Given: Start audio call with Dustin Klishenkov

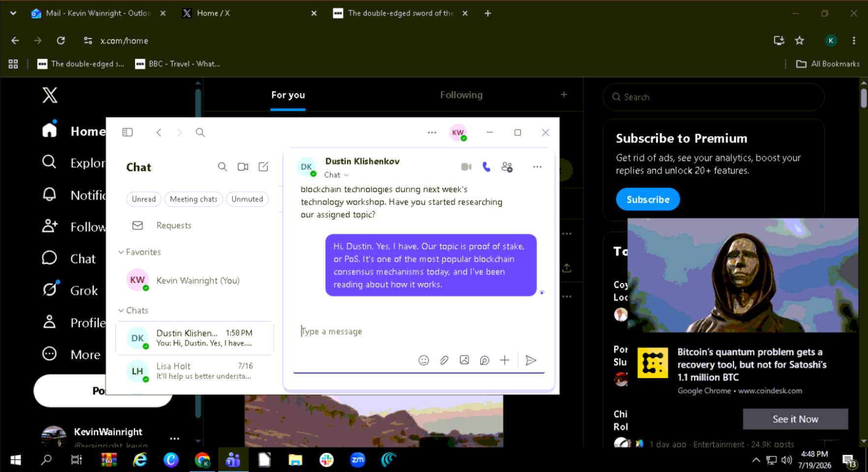Looking at the screenshot, I should (487, 167).
